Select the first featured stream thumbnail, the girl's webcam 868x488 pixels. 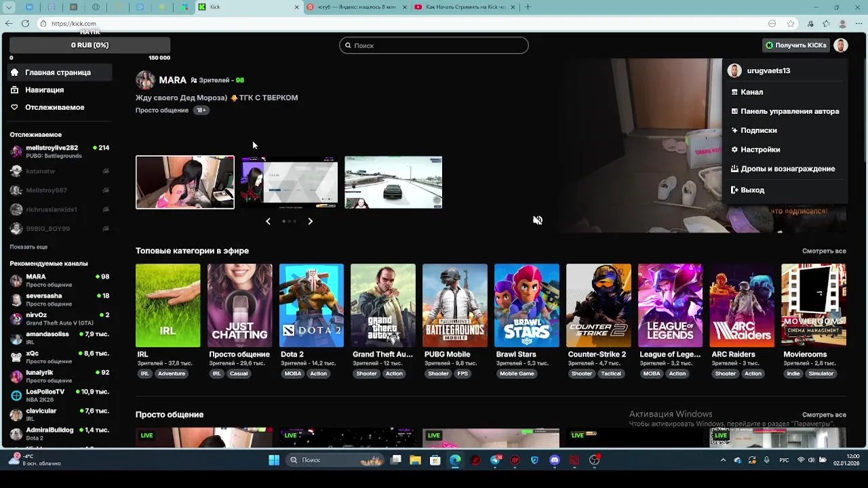click(x=184, y=182)
